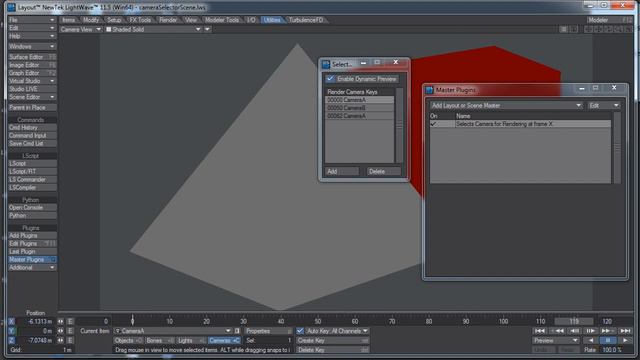Toggle the plugin On checkmark
Image resolution: width=640 pixels, height=360 pixels.
pyautogui.click(x=433, y=124)
